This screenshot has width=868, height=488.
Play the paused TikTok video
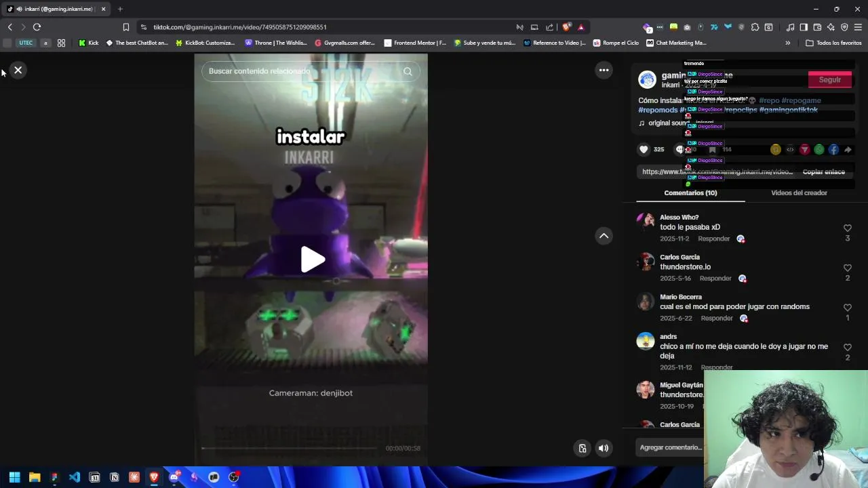(x=312, y=259)
